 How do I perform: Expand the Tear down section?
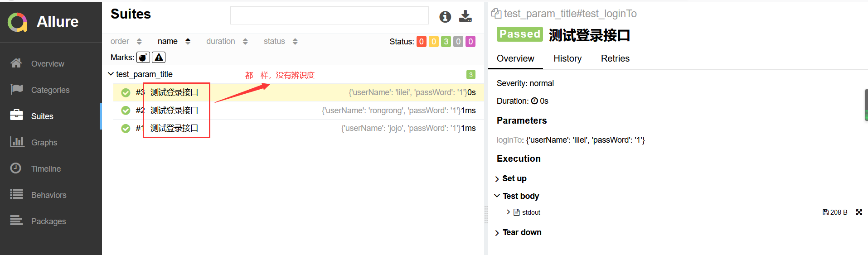[x=497, y=233]
